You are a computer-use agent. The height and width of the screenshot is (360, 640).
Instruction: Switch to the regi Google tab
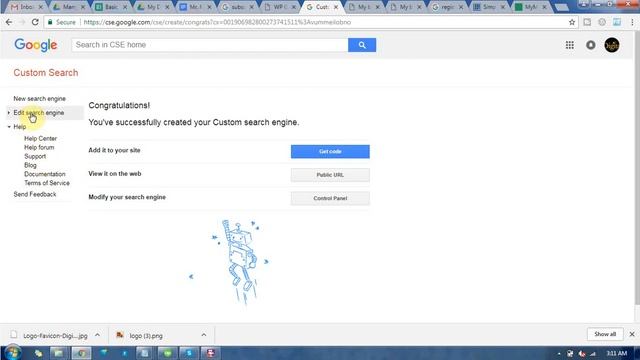pos(448,7)
